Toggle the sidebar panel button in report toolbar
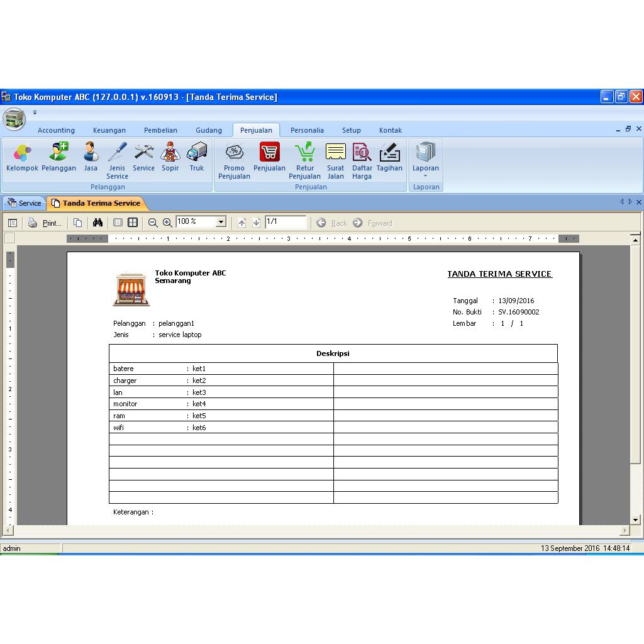The width and height of the screenshot is (644, 644). click(13, 223)
